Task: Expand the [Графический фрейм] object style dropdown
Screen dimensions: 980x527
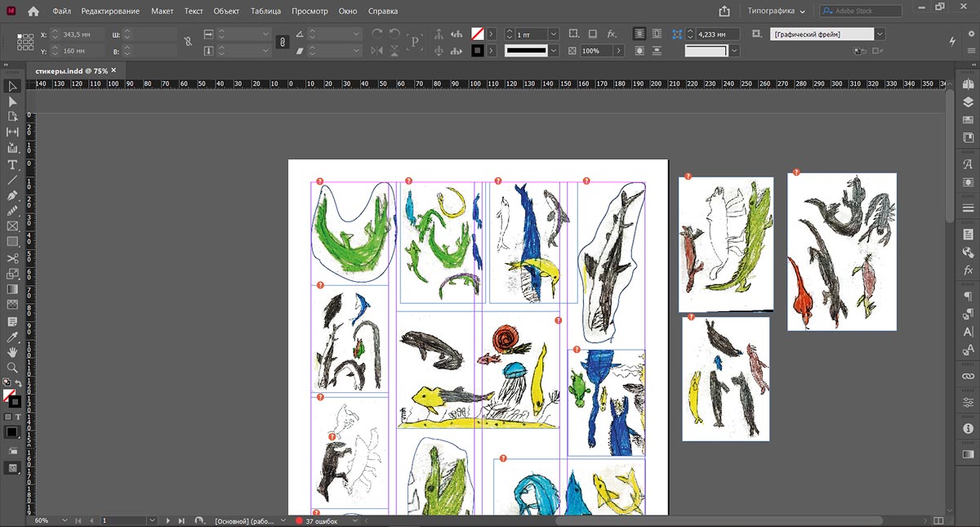Action: 879,34
